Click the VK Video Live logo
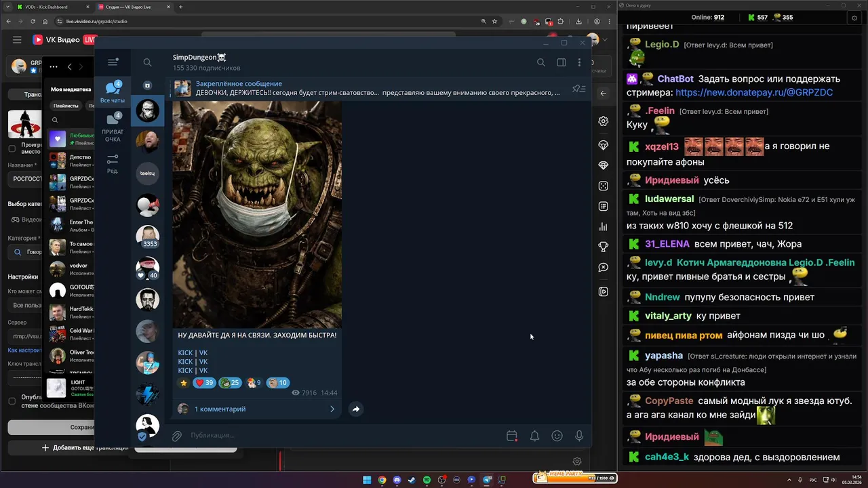 [x=65, y=40]
